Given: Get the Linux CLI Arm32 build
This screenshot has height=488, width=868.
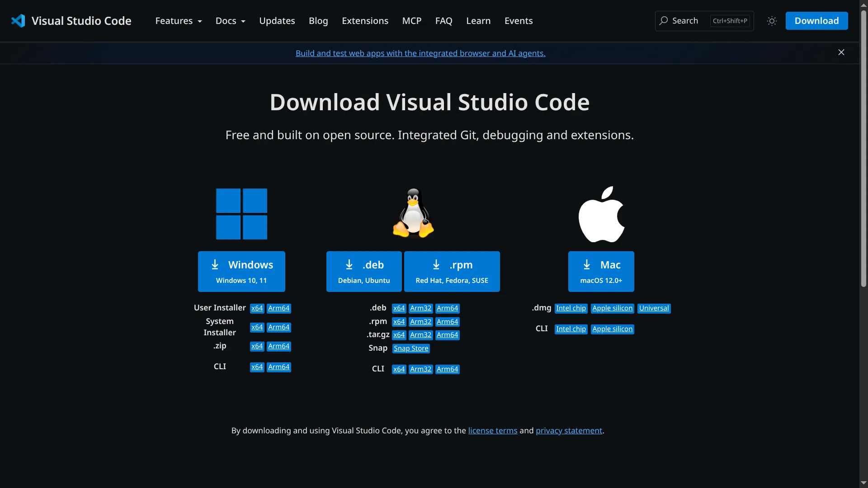Looking at the screenshot, I should pyautogui.click(x=421, y=369).
